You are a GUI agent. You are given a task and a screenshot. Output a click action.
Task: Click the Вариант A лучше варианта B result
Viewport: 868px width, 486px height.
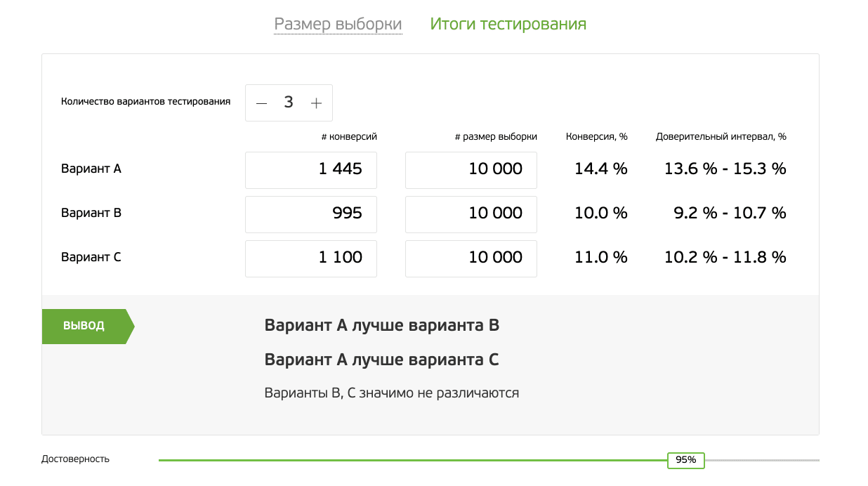[381, 326]
